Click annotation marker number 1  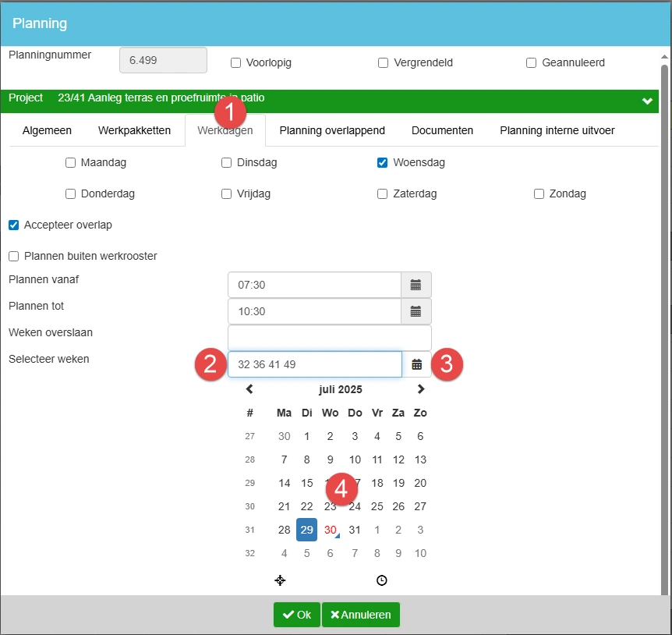(231, 113)
